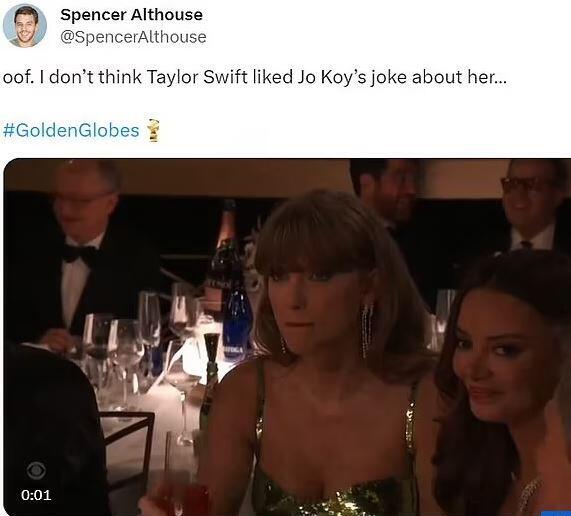Click the dangling silver earring
Viewport: 571px width, 516px height.
366,331
